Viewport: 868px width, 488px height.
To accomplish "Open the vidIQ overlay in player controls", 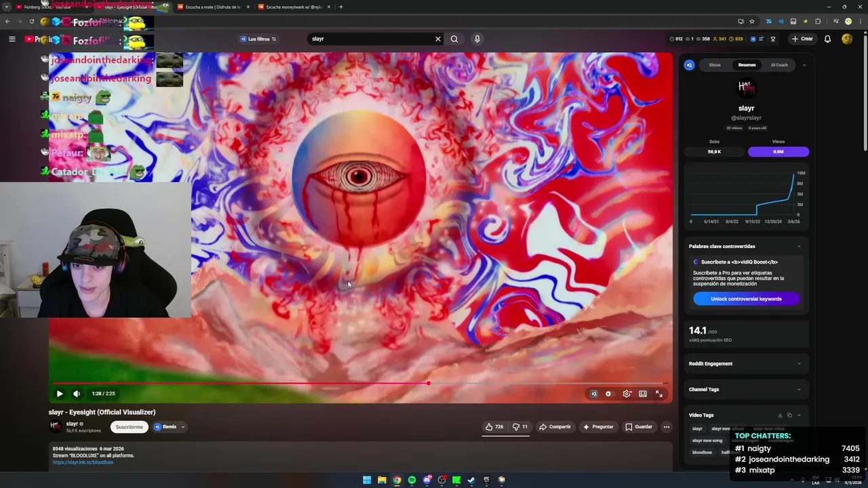I will (594, 394).
